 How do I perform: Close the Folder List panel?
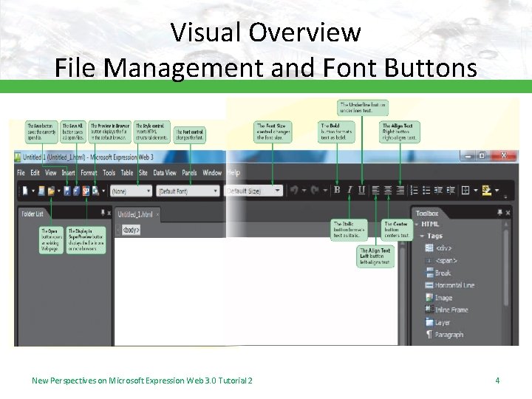(109, 213)
